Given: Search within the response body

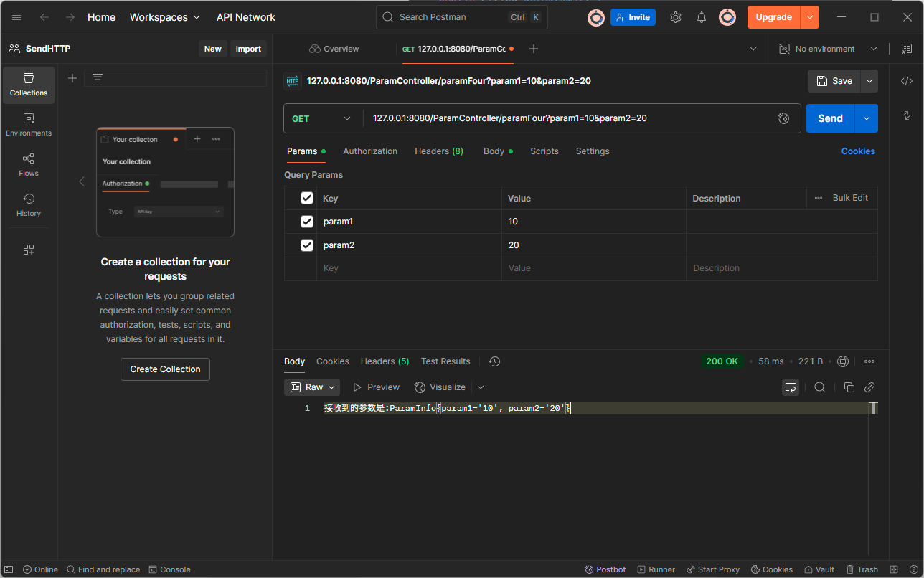Looking at the screenshot, I should pos(819,387).
